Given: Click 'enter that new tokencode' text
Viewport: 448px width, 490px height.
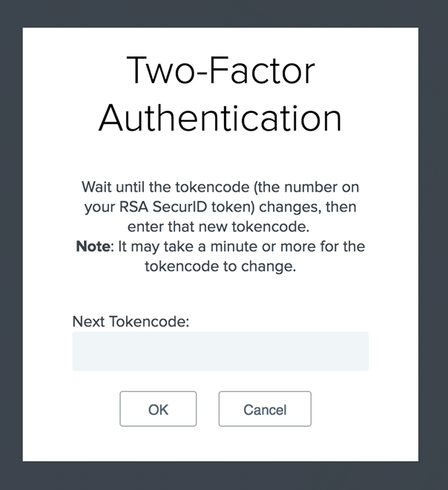Looking at the screenshot, I should click(220, 226).
